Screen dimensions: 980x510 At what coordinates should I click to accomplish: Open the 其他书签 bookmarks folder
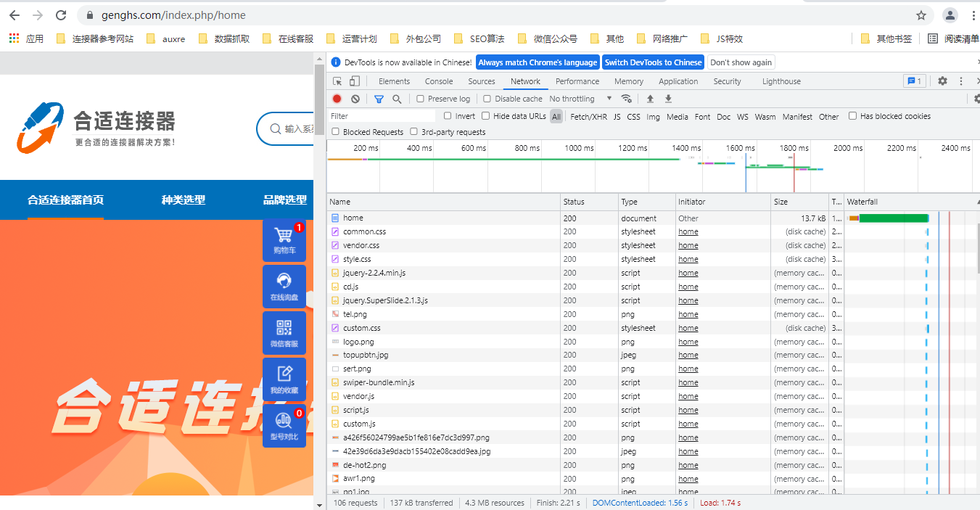point(886,38)
